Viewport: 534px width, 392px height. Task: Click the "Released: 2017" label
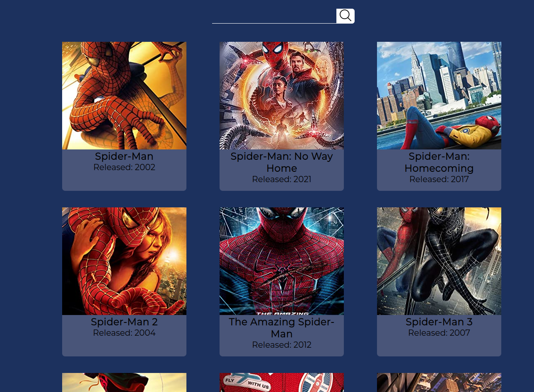pyautogui.click(x=439, y=180)
